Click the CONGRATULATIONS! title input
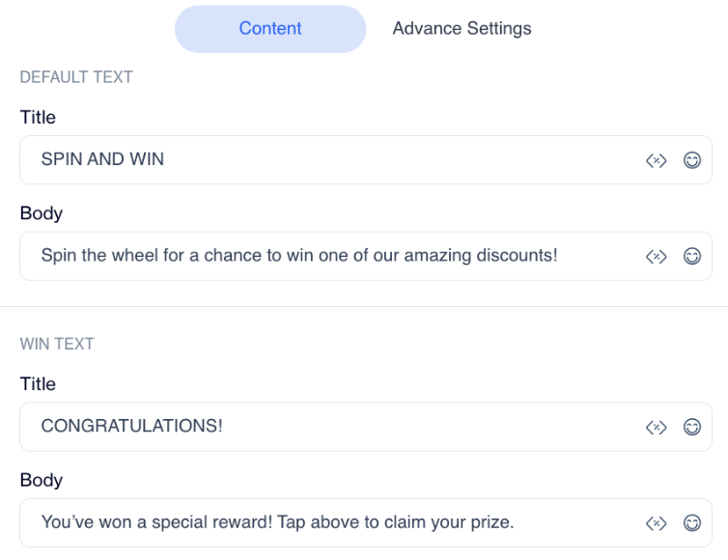The height and width of the screenshot is (560, 728). (x=328, y=427)
